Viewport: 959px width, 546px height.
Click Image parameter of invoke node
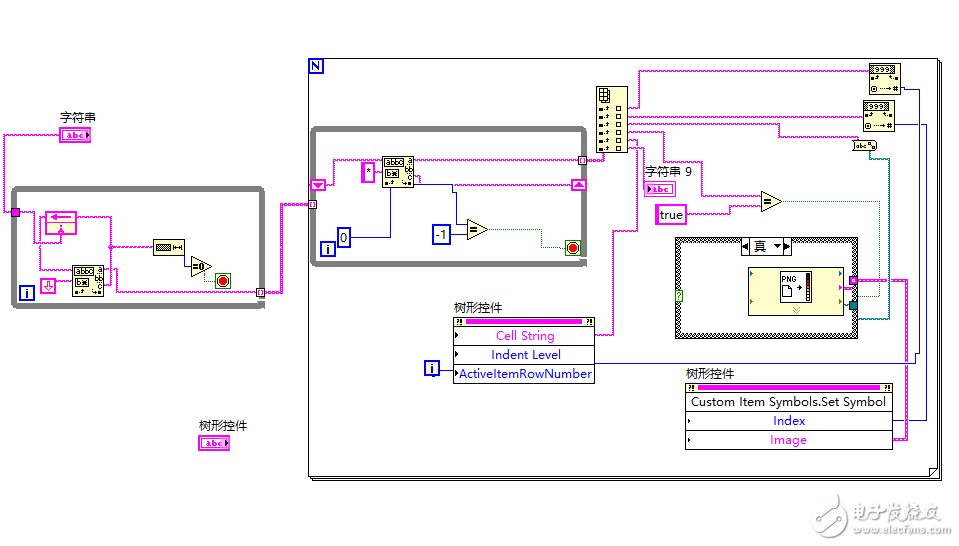(788, 440)
